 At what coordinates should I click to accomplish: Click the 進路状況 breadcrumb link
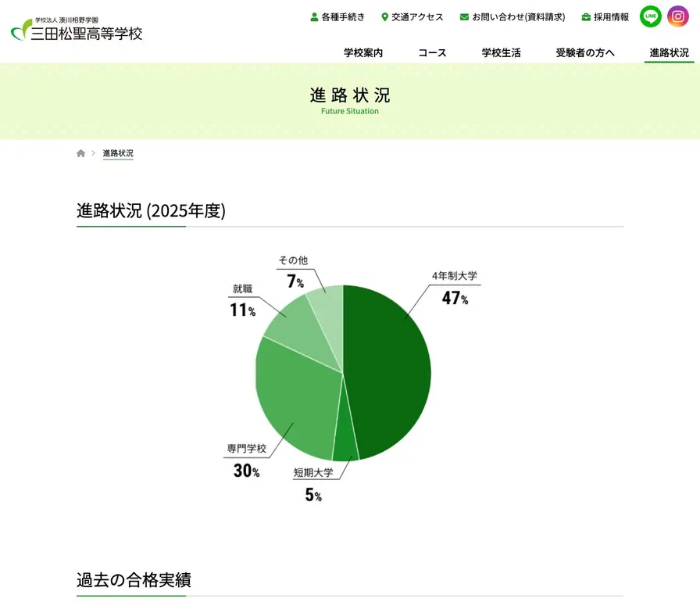(x=118, y=153)
